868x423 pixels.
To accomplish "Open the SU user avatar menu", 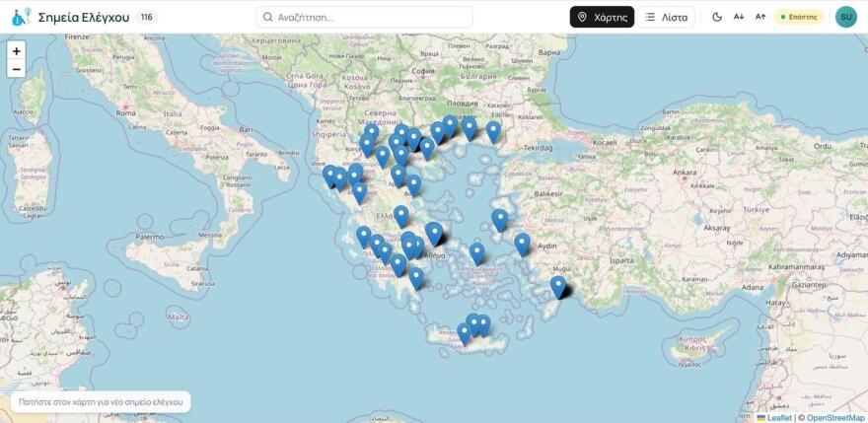I will [x=845, y=17].
